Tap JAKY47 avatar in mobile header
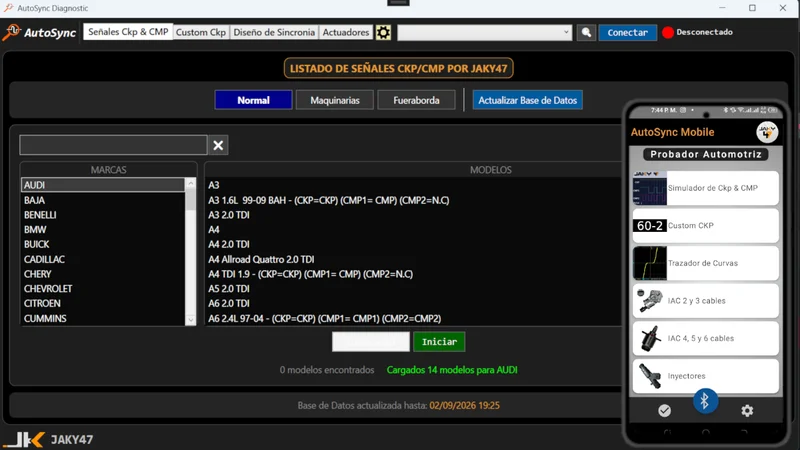Screen dimensions: 800x450 [767, 132]
